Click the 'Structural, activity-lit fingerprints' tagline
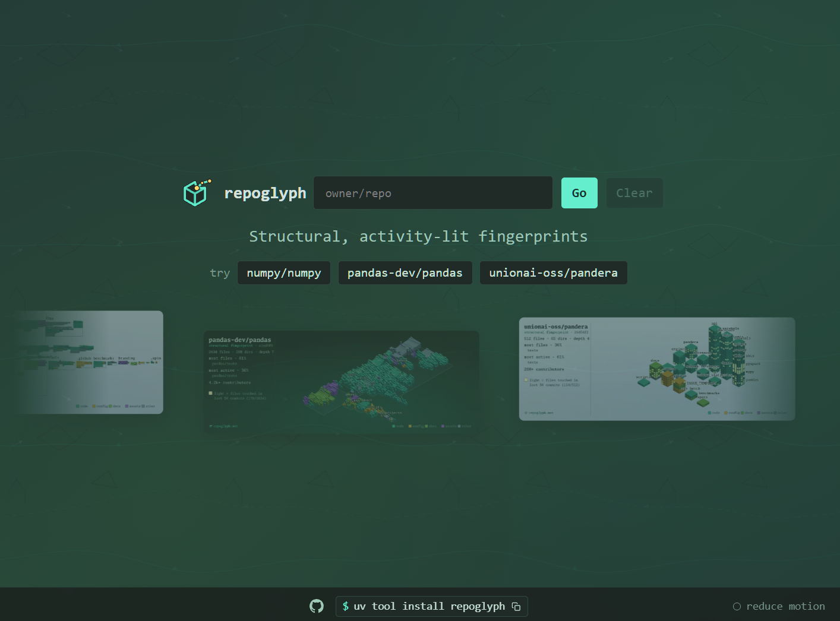Image resolution: width=840 pixels, height=621 pixels. point(418,236)
